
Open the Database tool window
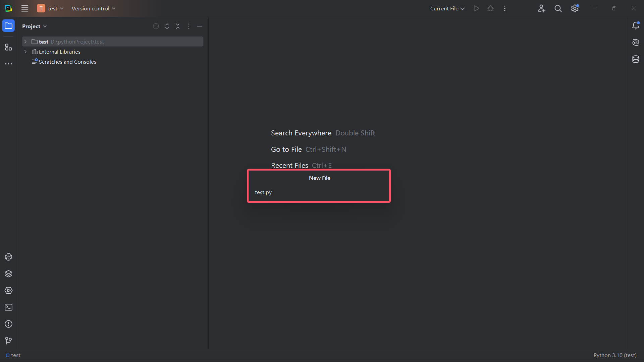click(x=636, y=59)
